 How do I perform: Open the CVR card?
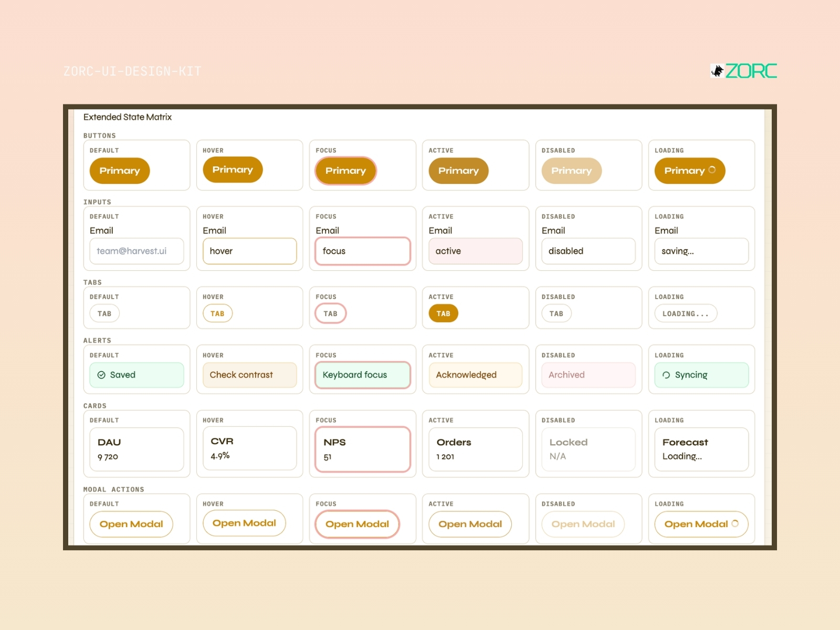pyautogui.click(x=249, y=448)
